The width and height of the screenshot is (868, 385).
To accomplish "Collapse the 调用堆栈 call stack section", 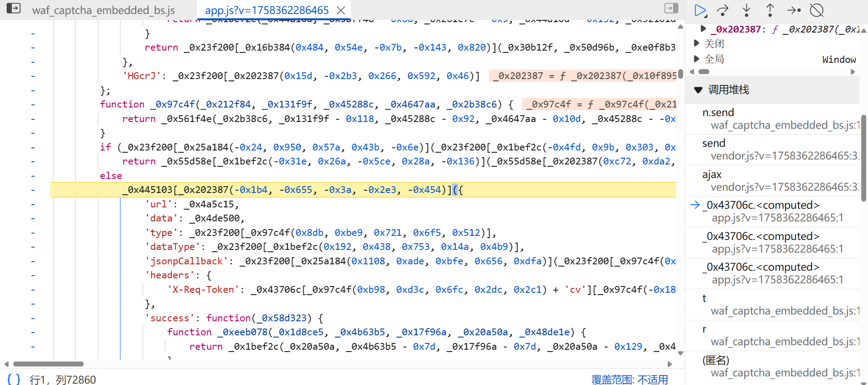I will pos(698,90).
